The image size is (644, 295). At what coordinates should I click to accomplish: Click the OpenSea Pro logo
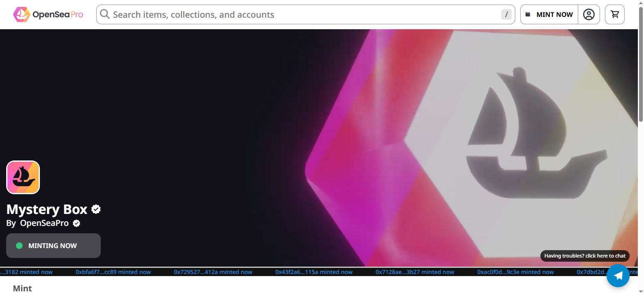[48, 14]
